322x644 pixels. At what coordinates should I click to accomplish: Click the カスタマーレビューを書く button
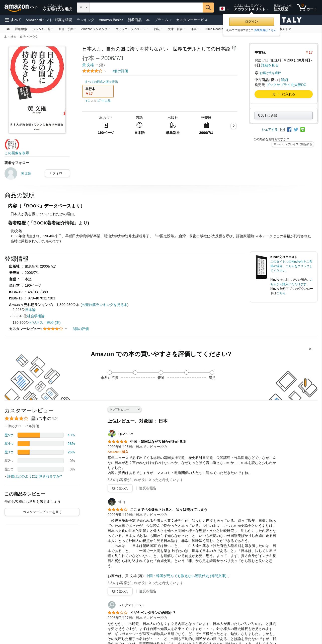pyautogui.click(x=42, y=512)
